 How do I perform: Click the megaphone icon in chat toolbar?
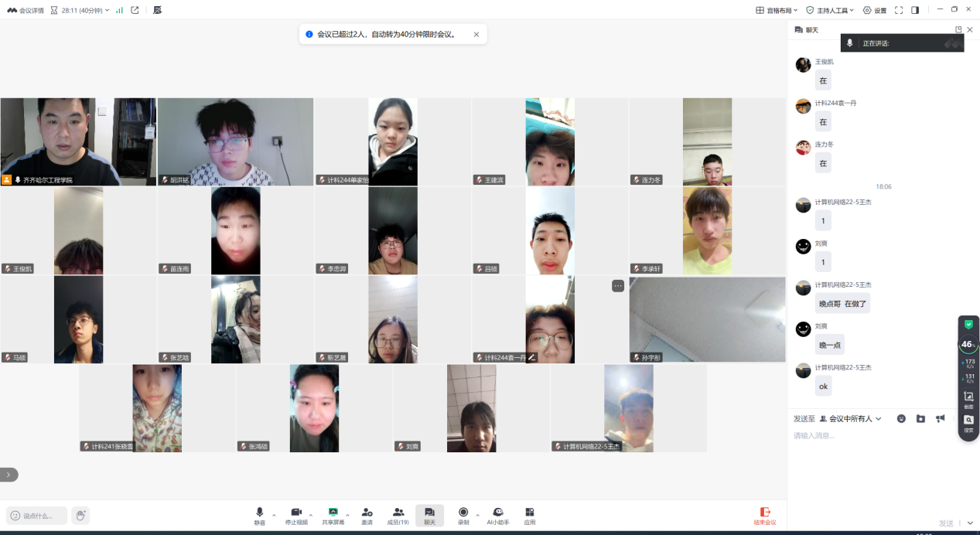point(940,418)
